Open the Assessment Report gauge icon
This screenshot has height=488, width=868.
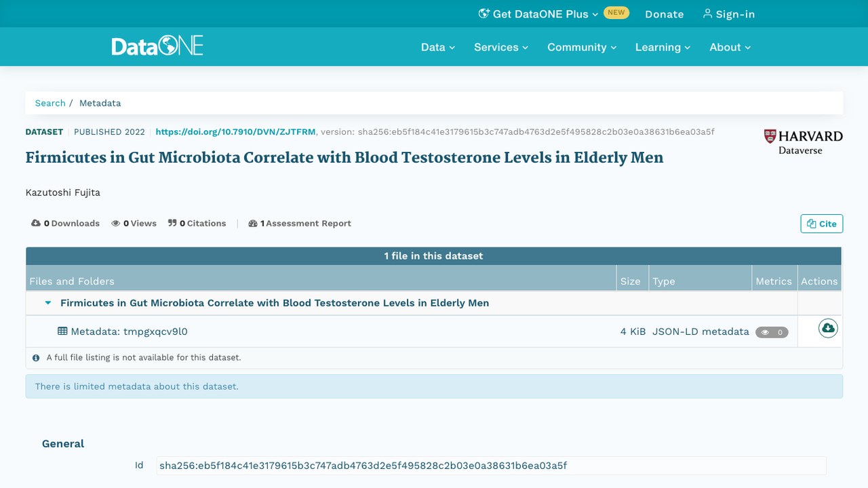pos(253,223)
